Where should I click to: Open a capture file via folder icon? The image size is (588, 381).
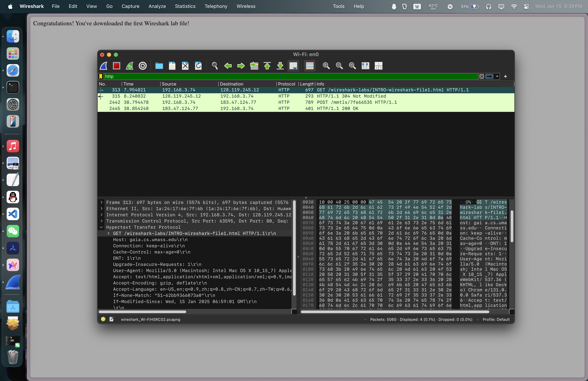pos(159,66)
